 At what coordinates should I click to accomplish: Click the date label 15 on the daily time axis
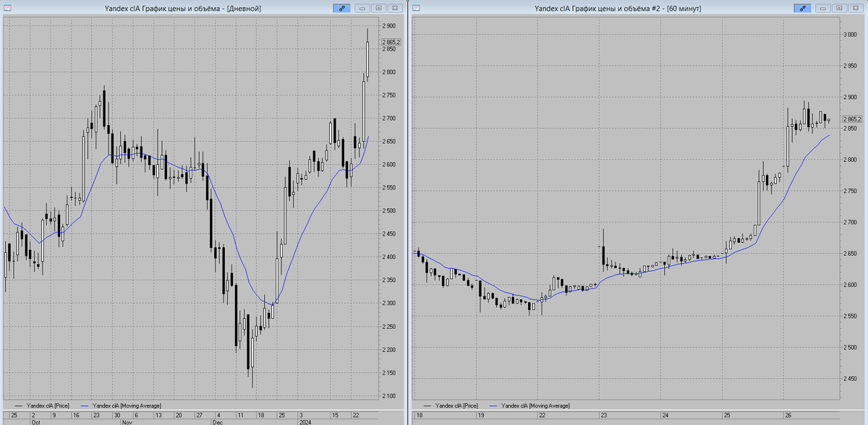[335, 416]
